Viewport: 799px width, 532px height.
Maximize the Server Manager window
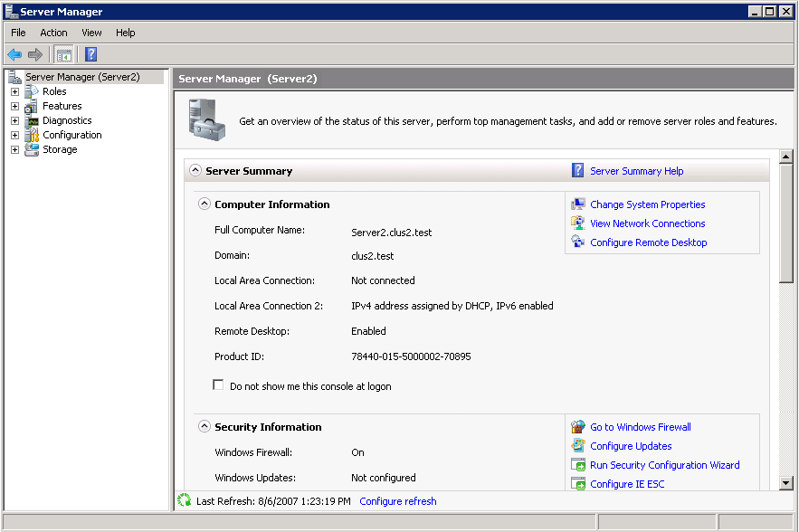pos(770,11)
